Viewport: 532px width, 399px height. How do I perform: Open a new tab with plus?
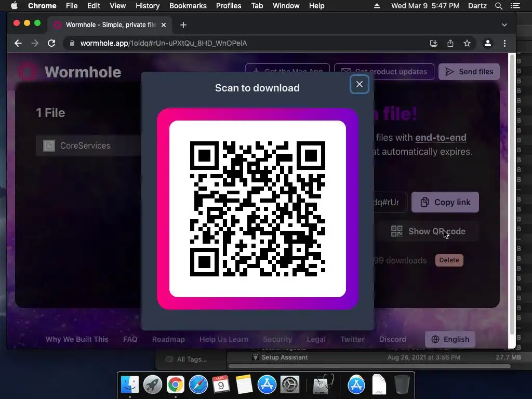pos(183,25)
